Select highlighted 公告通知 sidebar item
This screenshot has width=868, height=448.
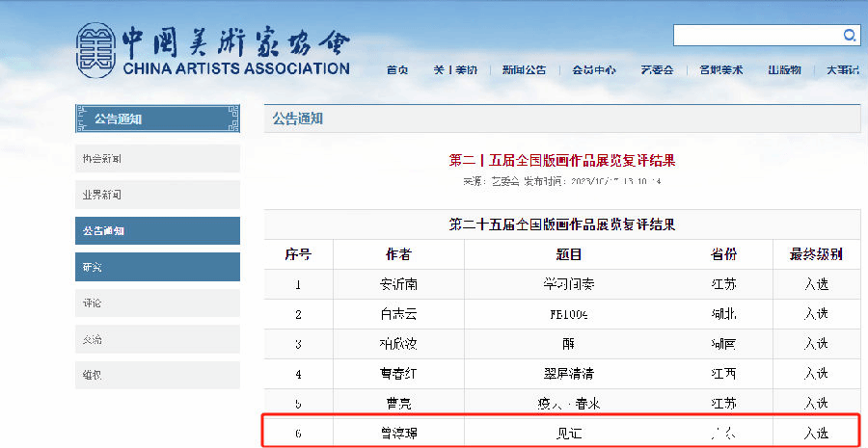click(x=157, y=231)
